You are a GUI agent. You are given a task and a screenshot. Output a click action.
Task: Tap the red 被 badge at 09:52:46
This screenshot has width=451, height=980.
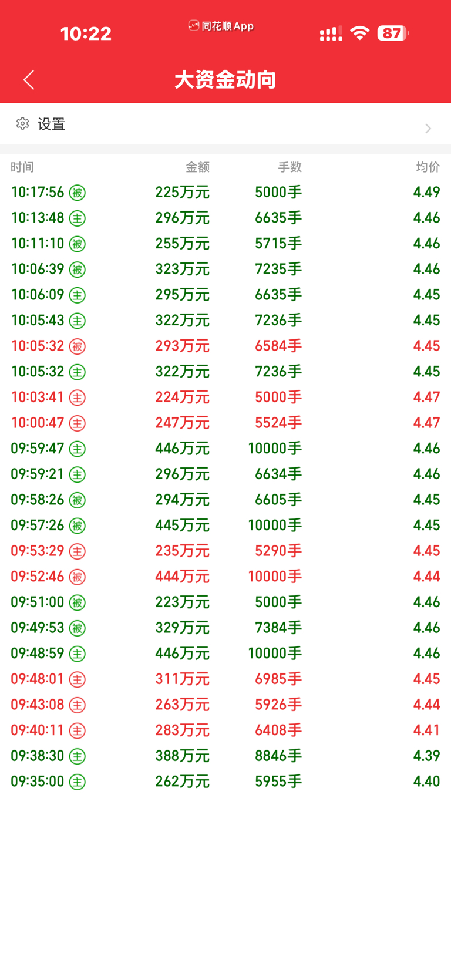coord(78,577)
